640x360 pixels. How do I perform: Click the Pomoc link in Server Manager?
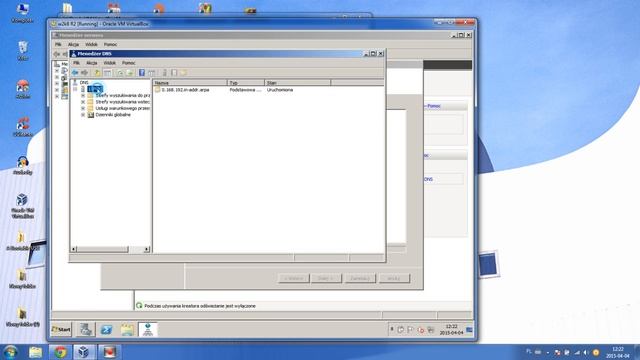point(433,106)
